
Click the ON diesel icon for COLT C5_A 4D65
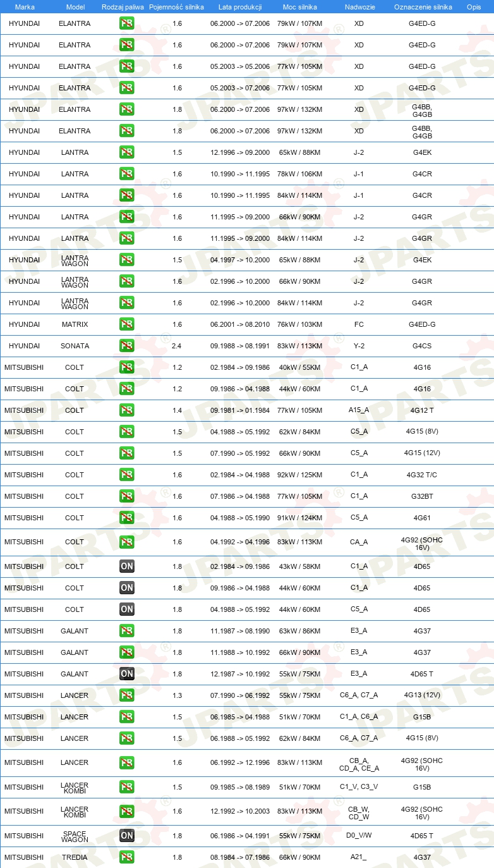point(127,609)
